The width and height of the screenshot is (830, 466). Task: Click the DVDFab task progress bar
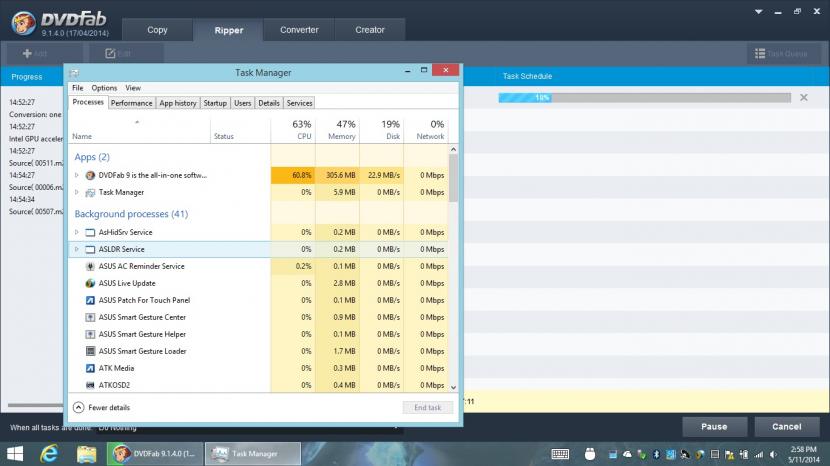(x=645, y=97)
